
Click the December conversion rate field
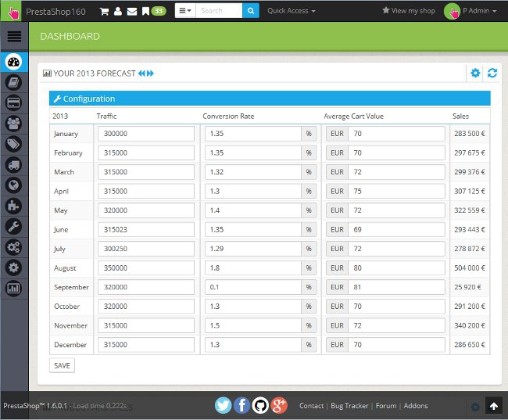coord(253,345)
